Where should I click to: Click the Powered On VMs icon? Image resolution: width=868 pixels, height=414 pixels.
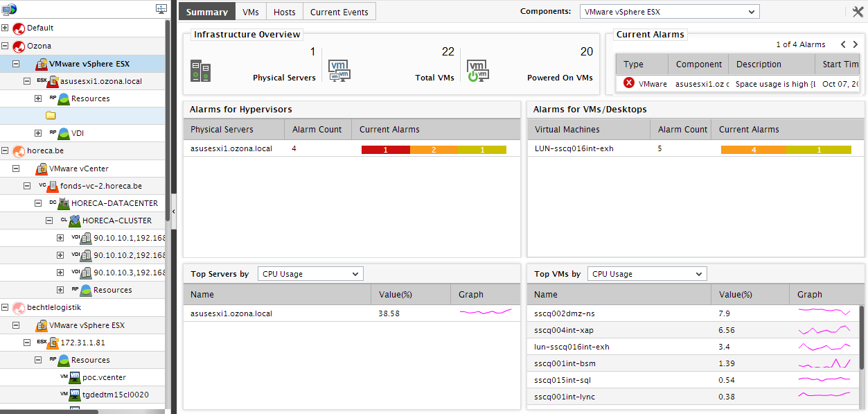[478, 71]
